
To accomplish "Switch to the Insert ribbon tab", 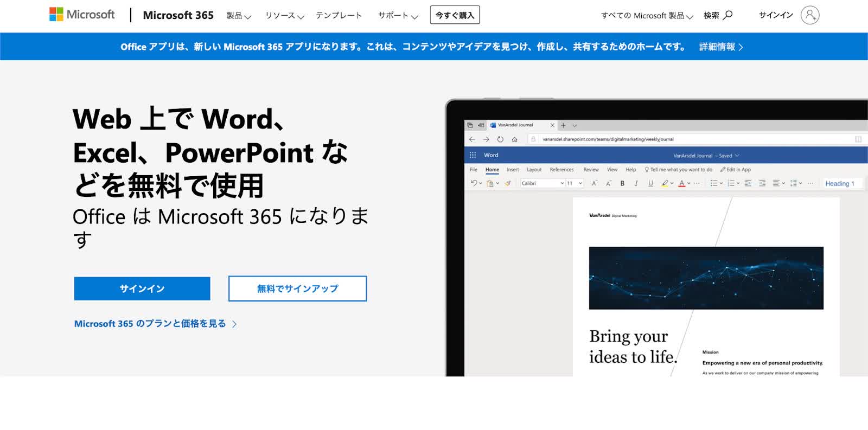I will pyautogui.click(x=513, y=170).
